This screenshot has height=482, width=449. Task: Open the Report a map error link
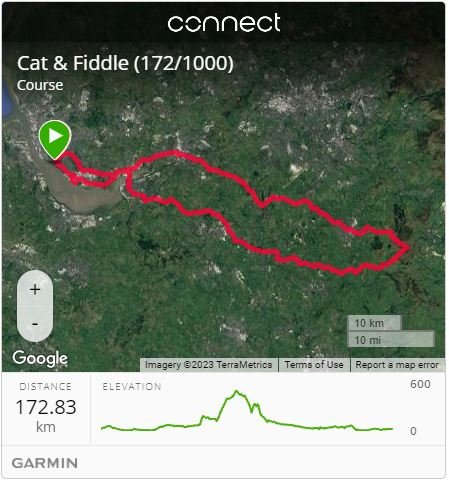[x=397, y=365]
